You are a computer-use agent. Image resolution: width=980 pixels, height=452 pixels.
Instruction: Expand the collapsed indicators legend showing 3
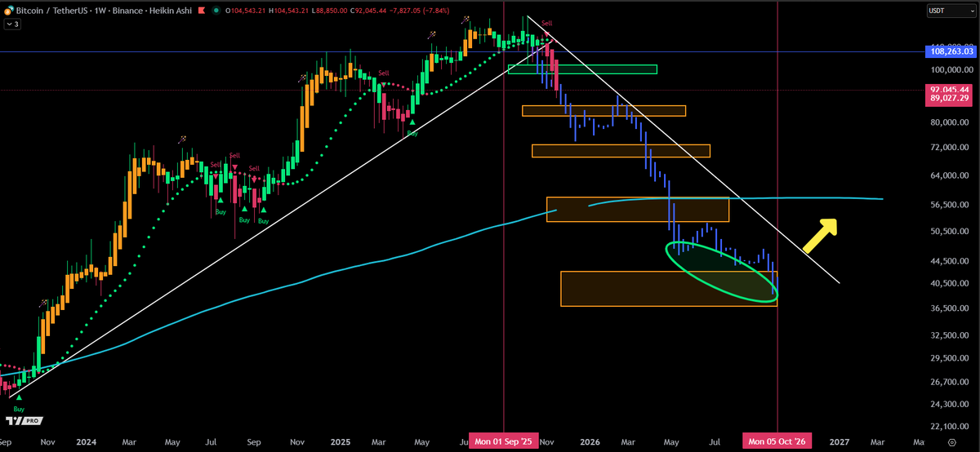point(12,25)
